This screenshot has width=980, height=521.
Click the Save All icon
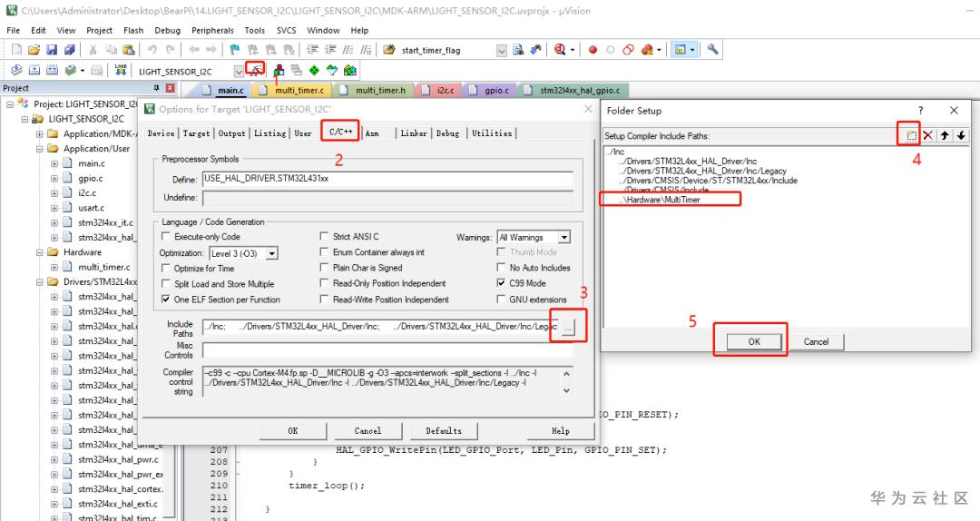[x=69, y=49]
